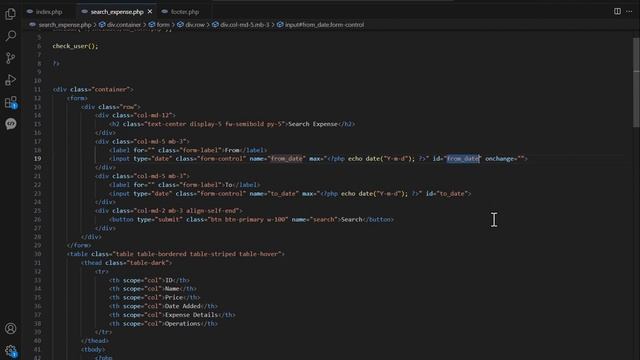
Task: Click line number 19 in gutter
Action: point(38,159)
